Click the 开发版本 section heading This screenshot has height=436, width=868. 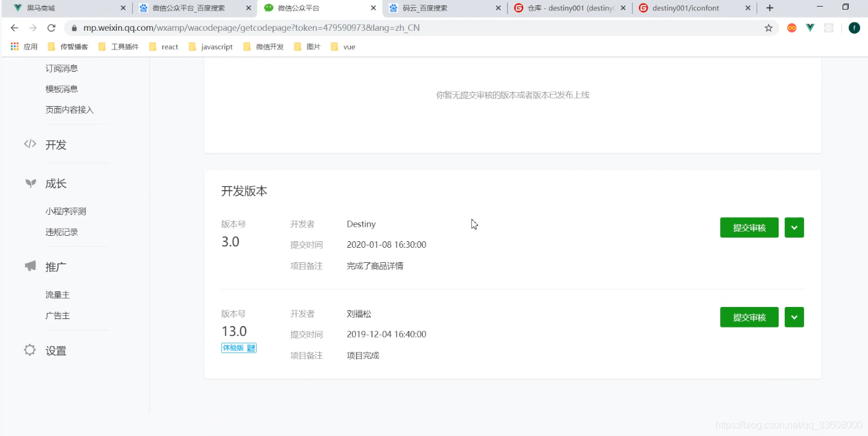(x=244, y=191)
